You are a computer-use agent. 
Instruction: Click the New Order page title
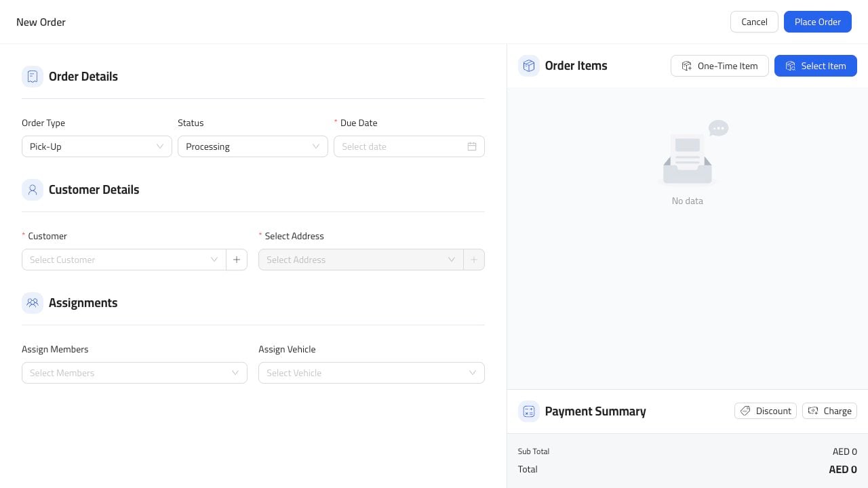point(41,22)
